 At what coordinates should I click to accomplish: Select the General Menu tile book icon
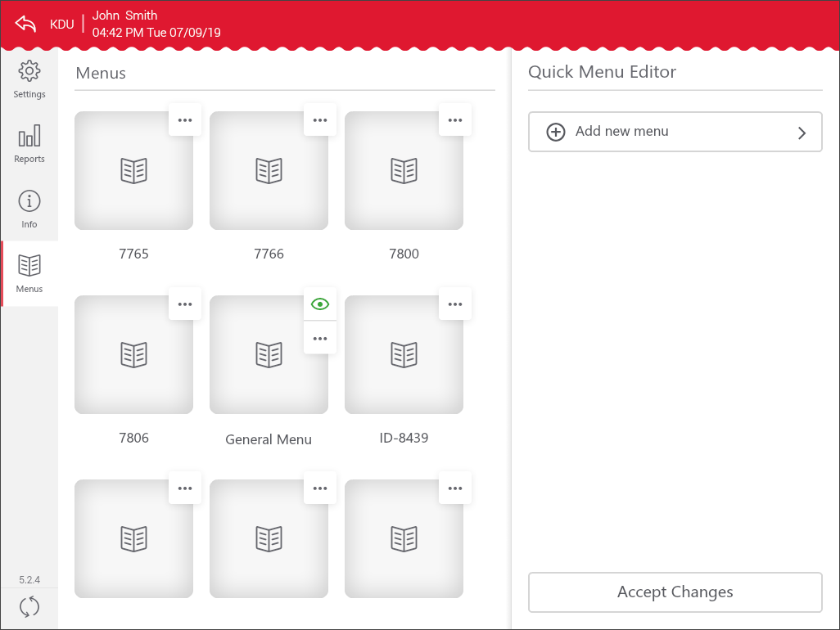(x=269, y=355)
